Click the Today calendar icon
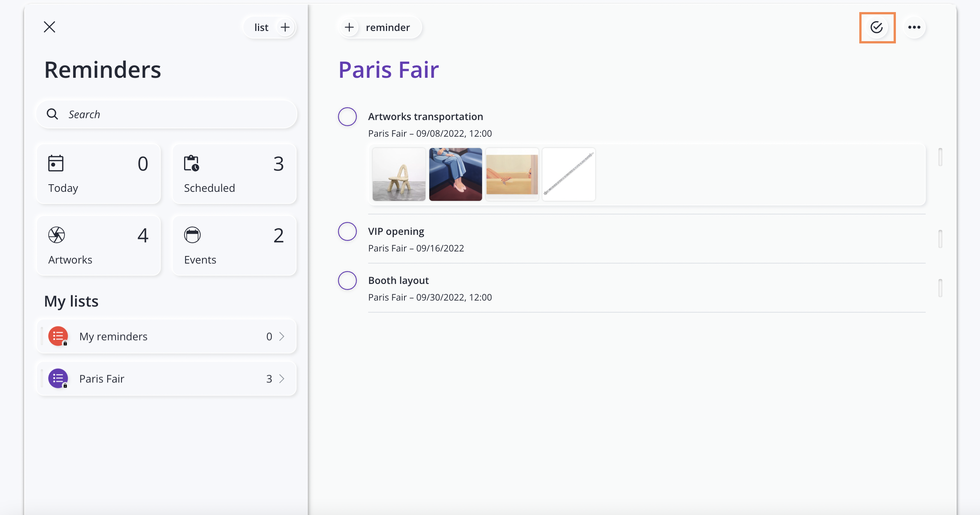Screen dimensions: 980x515 click(x=56, y=163)
